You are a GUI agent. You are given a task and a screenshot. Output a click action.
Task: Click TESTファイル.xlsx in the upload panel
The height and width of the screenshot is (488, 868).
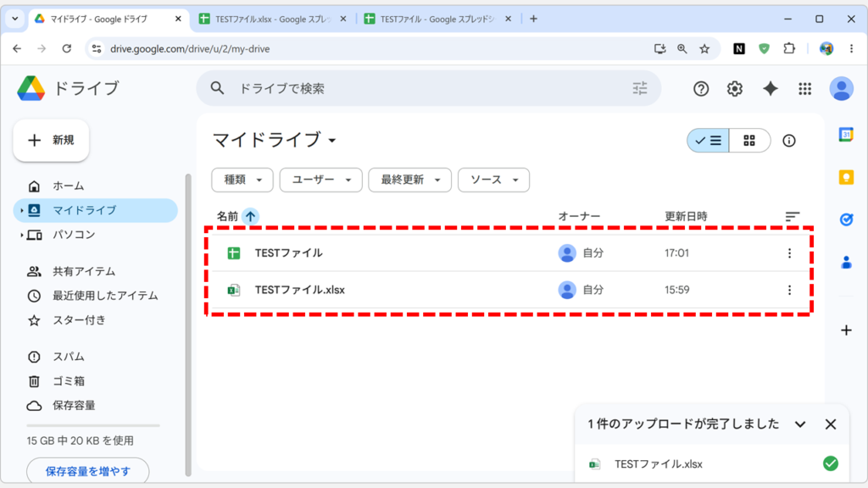658,464
